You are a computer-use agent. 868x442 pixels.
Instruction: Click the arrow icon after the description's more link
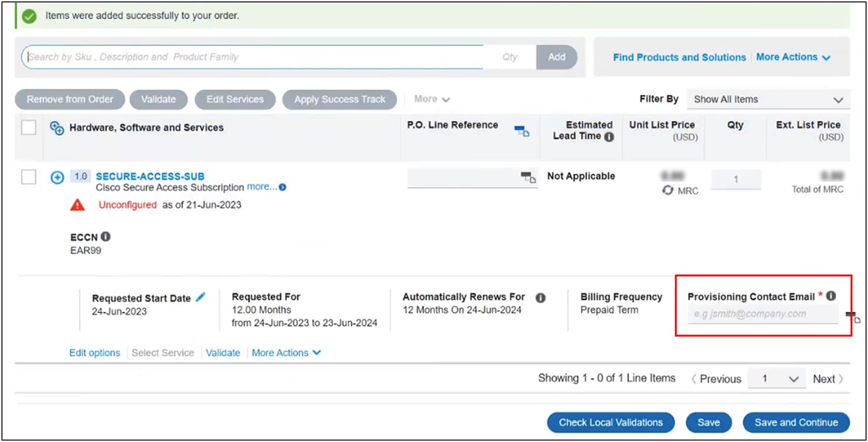[x=283, y=188]
